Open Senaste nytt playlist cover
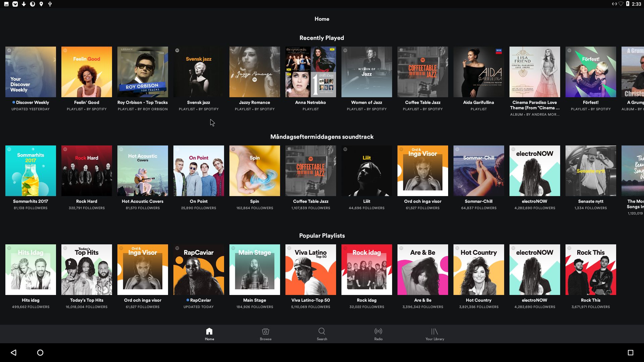 pyautogui.click(x=591, y=171)
